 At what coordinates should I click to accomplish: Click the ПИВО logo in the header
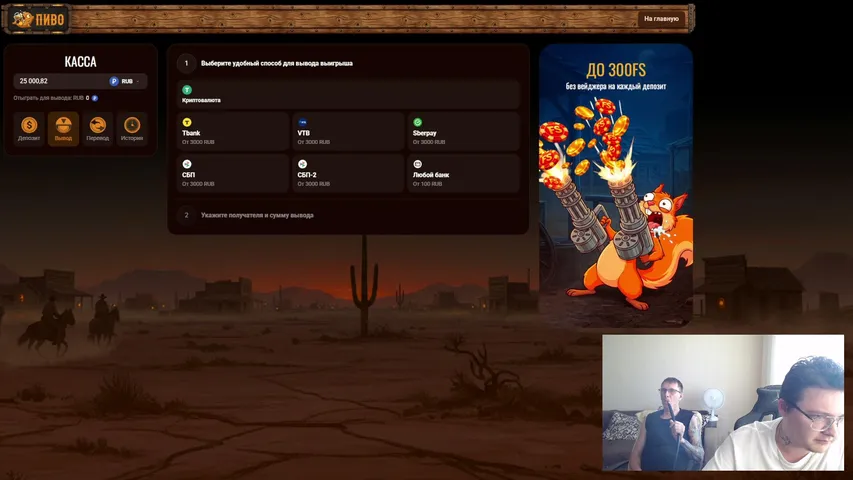pos(37,20)
